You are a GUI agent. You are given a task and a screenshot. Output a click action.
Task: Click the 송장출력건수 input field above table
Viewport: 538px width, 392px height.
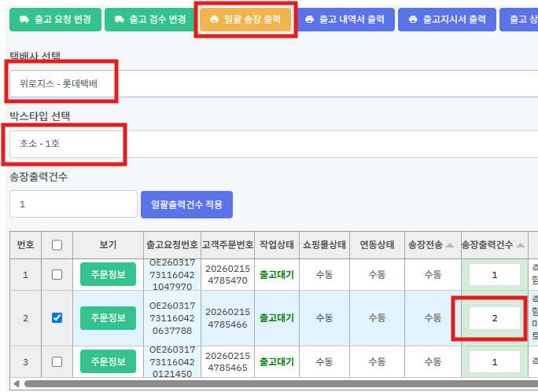(73, 204)
